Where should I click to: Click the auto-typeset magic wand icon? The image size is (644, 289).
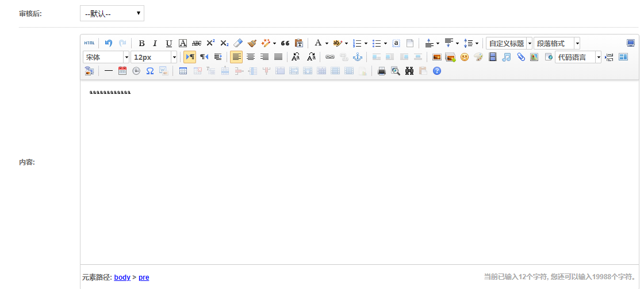266,43
